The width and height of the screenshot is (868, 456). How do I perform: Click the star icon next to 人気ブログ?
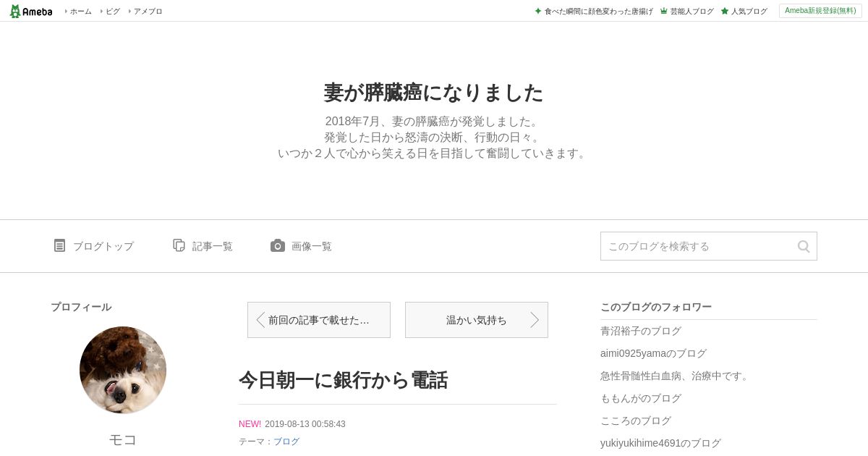pos(725,11)
